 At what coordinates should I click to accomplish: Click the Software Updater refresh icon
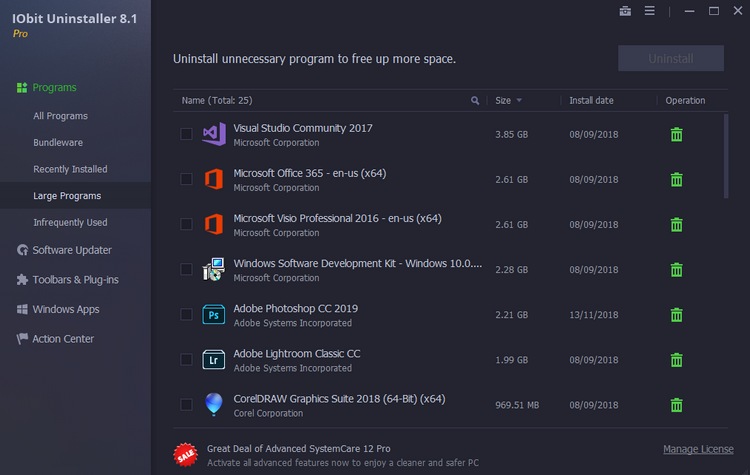tap(22, 250)
